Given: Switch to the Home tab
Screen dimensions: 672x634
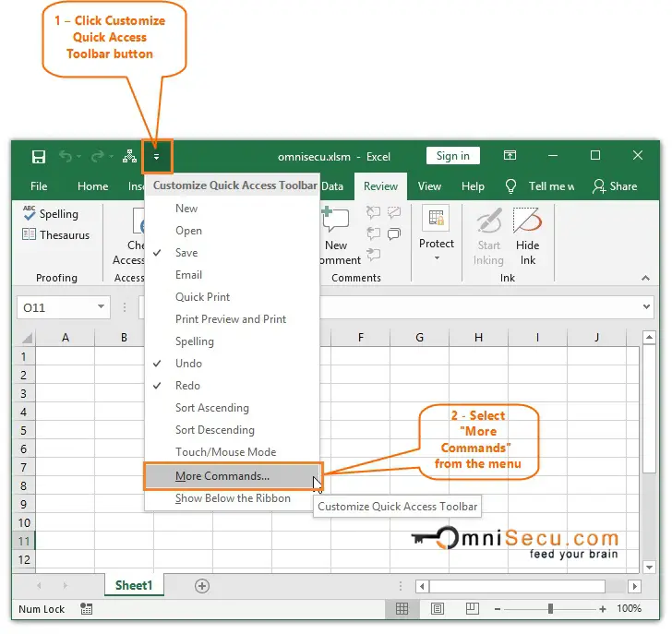Looking at the screenshot, I should coord(92,186).
